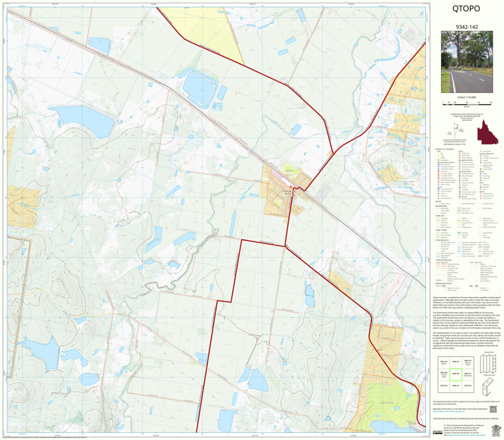Select the Plainlands cell in the sheet index
504x440 pixels.
pyautogui.click(x=468, y=374)
